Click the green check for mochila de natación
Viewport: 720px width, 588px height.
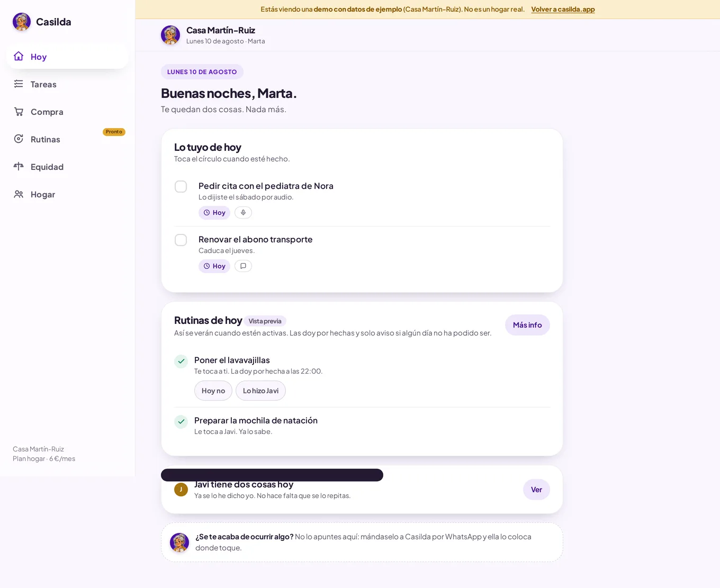click(181, 422)
